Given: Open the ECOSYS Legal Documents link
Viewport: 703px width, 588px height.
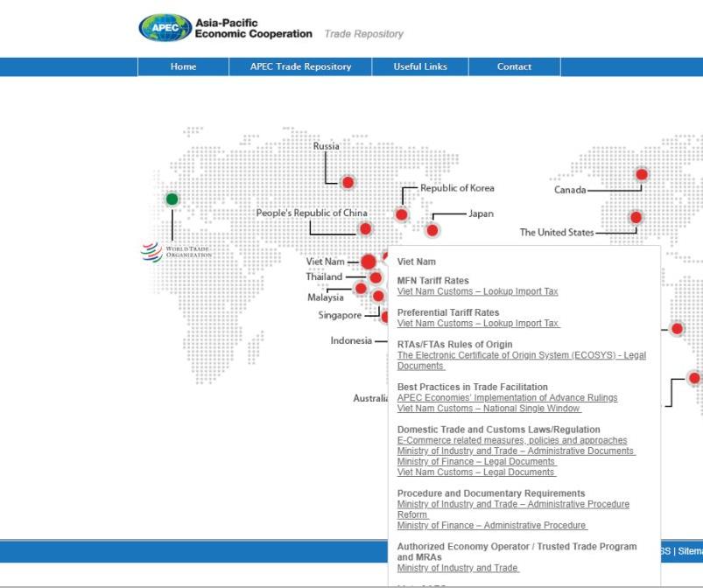Looking at the screenshot, I should pos(522,360).
